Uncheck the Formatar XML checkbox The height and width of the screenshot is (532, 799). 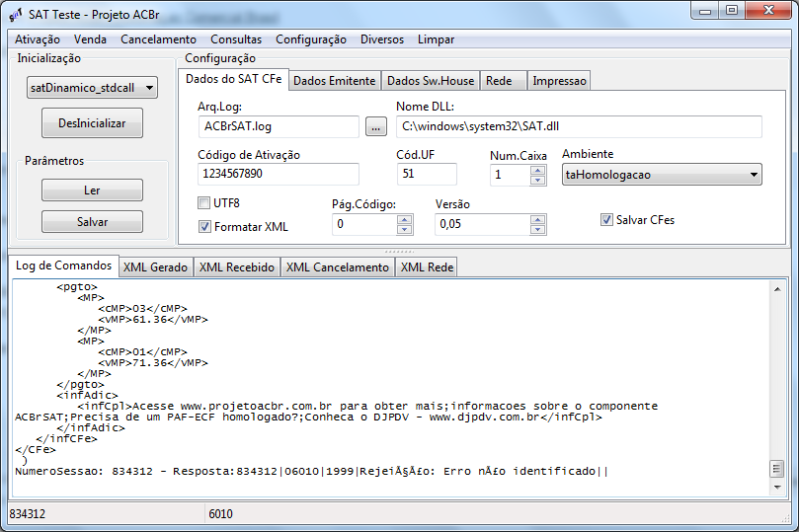point(204,227)
